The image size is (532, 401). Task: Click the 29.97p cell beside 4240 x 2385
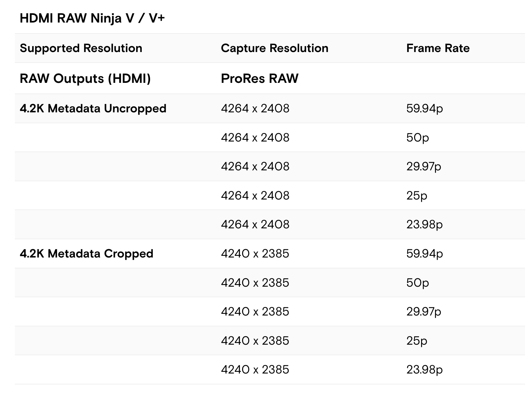(423, 312)
